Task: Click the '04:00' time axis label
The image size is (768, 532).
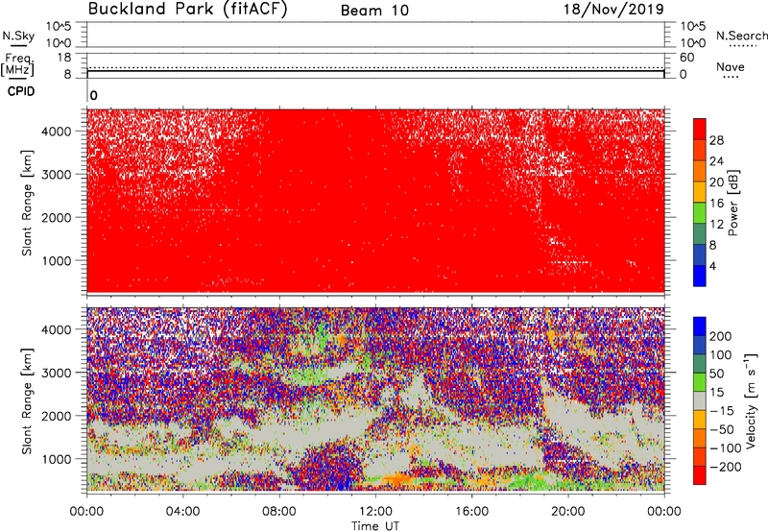Action: tap(182, 512)
